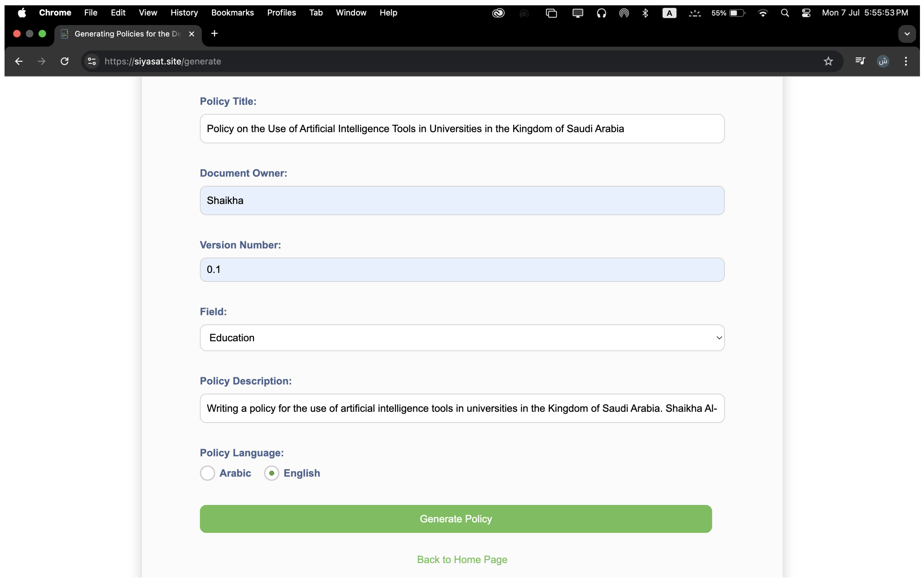Click the Generate Policy button
The width and height of the screenshot is (924, 583).
point(456,519)
